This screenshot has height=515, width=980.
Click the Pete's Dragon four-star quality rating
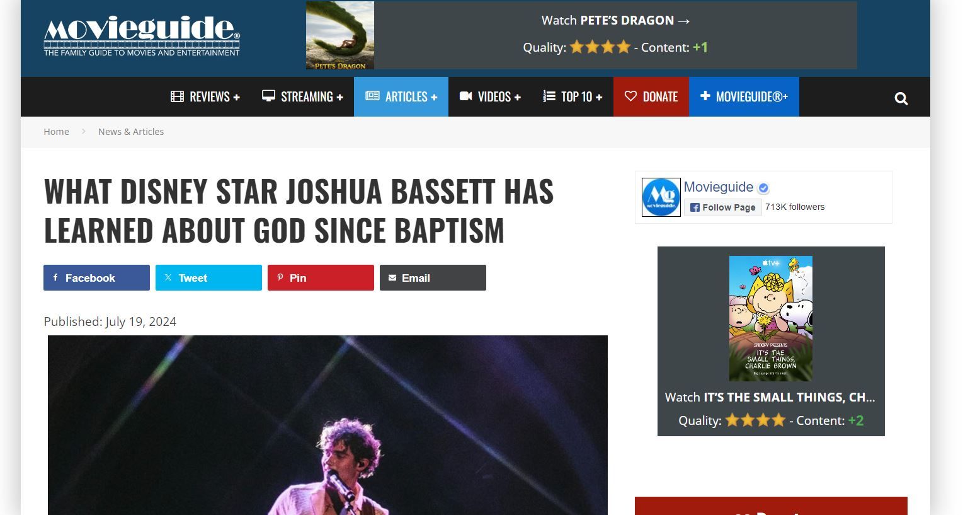pos(600,47)
